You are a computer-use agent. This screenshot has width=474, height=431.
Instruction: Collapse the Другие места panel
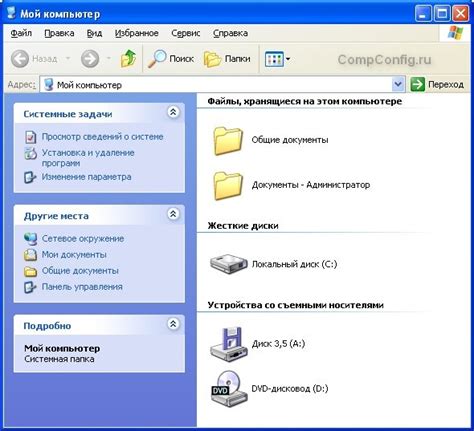[x=173, y=214]
